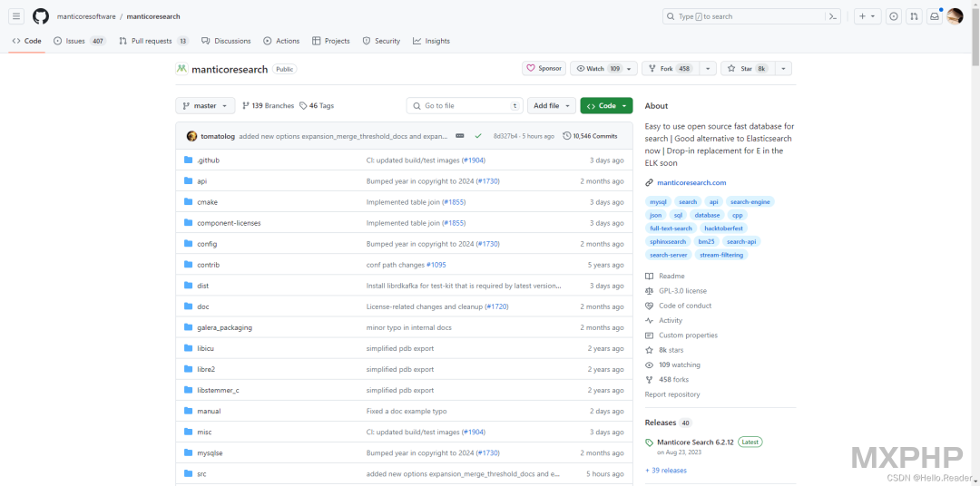Viewport: 980px width, 486px height.
Task: Click the Sponsor button
Action: (544, 69)
